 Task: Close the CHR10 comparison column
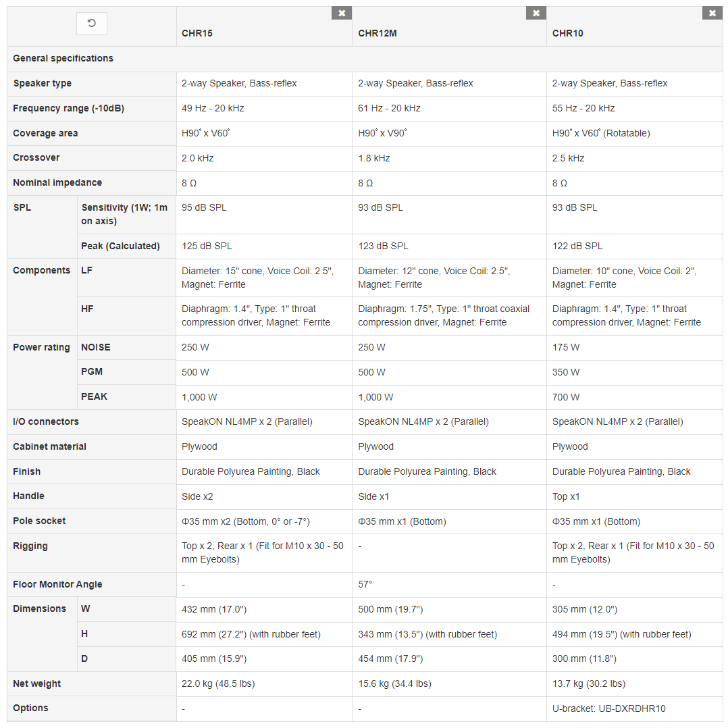coord(712,13)
